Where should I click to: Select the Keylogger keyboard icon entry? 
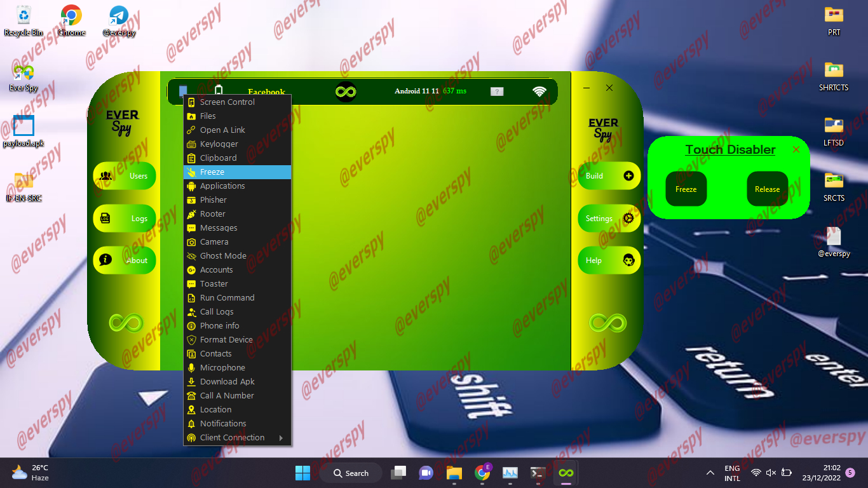191,144
